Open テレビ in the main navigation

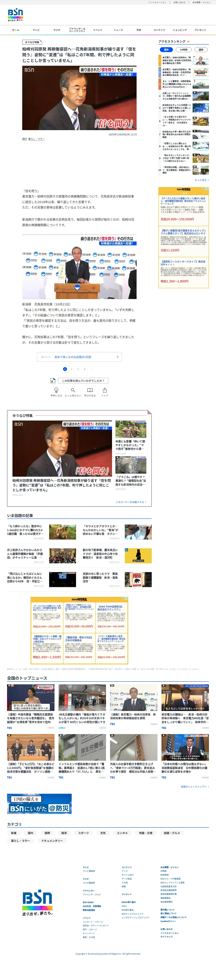click(x=36, y=30)
